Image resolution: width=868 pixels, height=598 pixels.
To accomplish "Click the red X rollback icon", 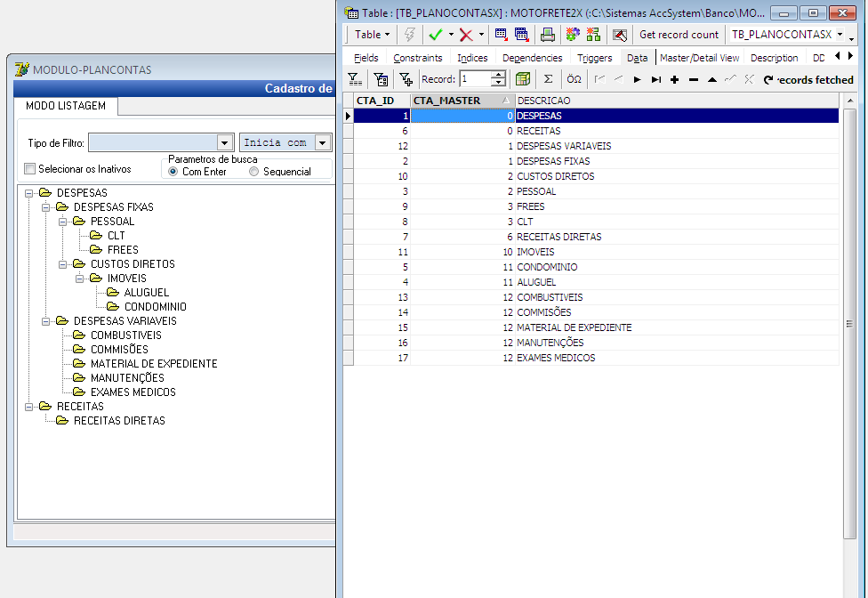I will [x=465, y=35].
